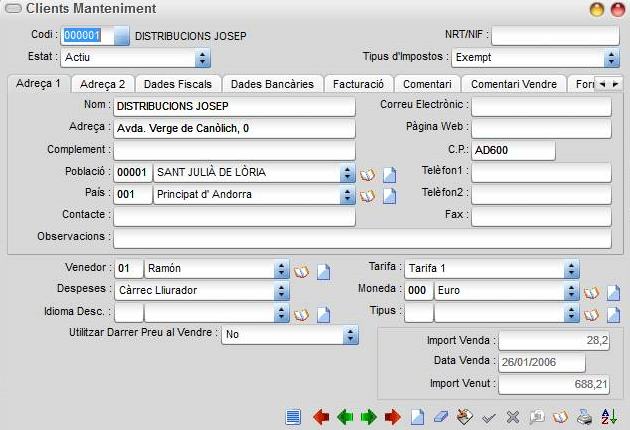
Task: Open the book lookup icon in bottom toolbar
Action: pyautogui.click(x=560, y=417)
